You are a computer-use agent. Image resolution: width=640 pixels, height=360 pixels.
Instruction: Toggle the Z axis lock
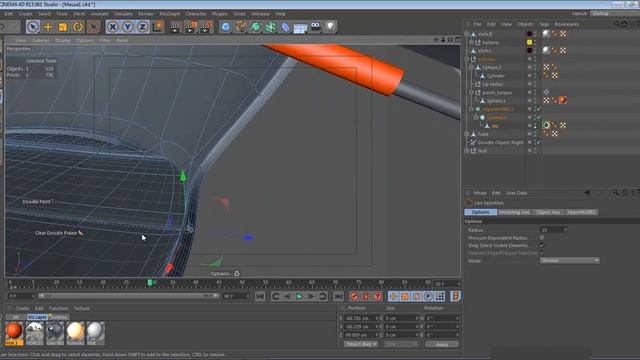pos(142,27)
